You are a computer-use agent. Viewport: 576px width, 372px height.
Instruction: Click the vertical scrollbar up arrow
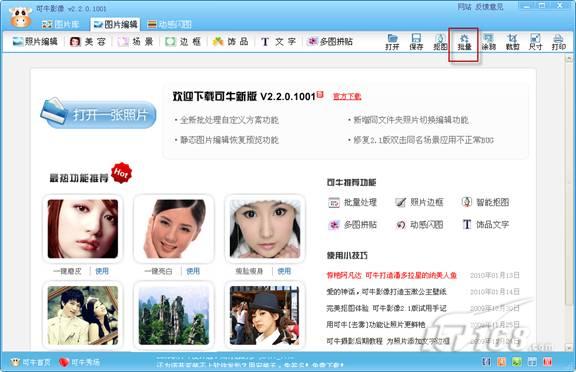point(569,58)
